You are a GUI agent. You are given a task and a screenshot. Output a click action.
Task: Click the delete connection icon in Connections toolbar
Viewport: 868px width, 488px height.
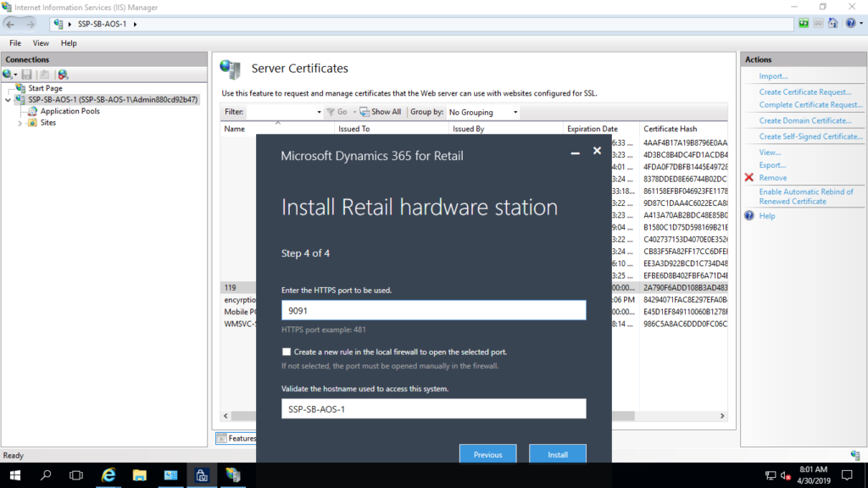pyautogui.click(x=63, y=75)
